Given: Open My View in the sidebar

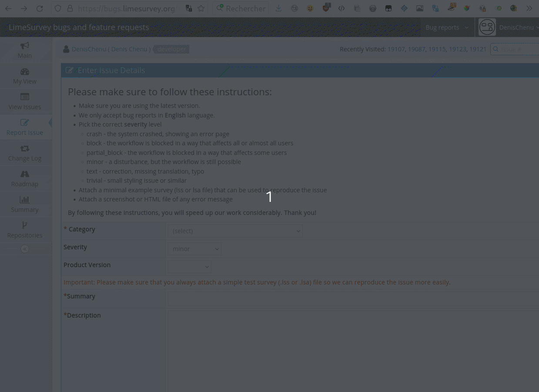Looking at the screenshot, I should (x=25, y=76).
